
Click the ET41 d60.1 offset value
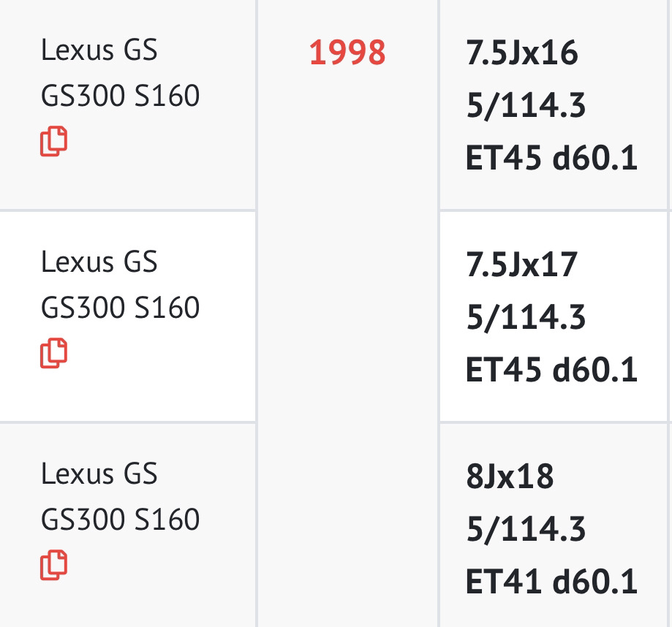pos(551,582)
